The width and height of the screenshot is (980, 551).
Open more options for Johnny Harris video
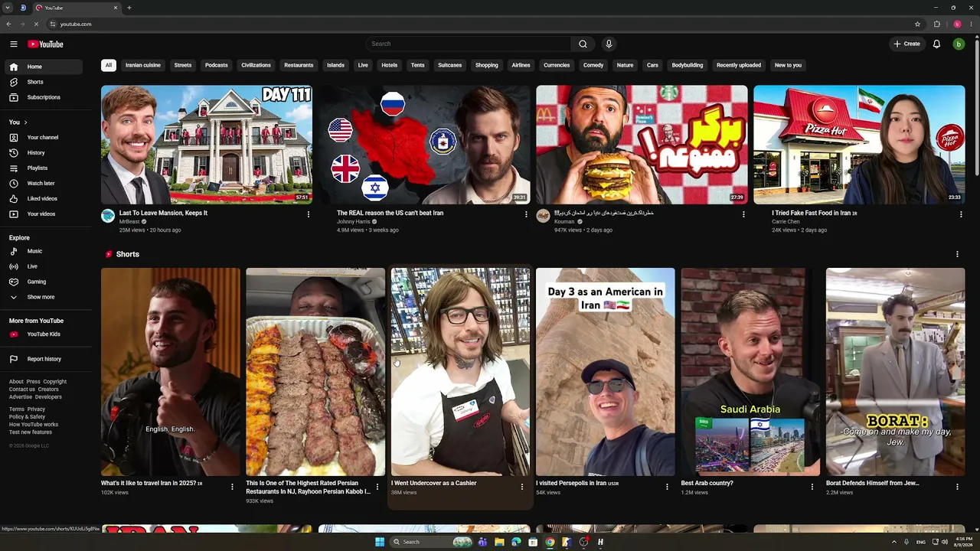526,214
